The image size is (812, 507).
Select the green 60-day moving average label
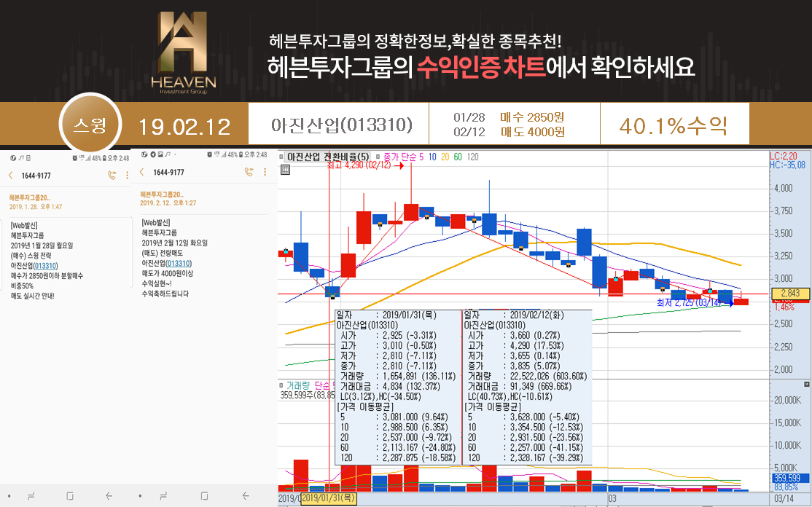tap(458, 157)
